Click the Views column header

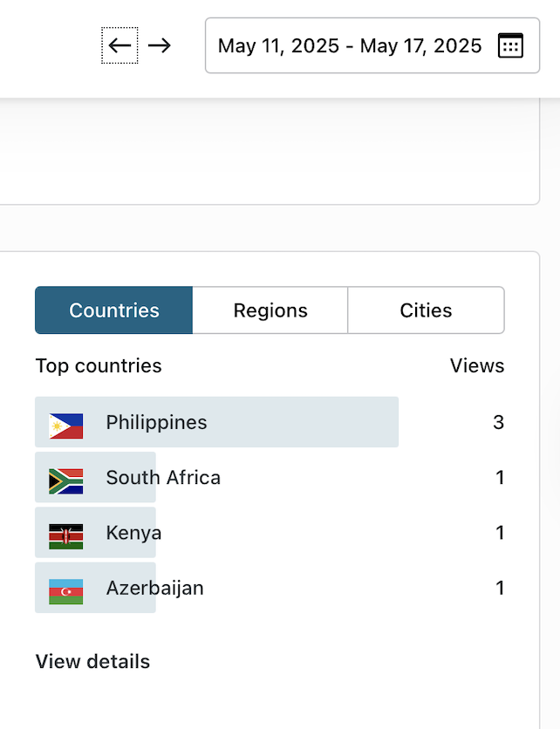pos(477,366)
